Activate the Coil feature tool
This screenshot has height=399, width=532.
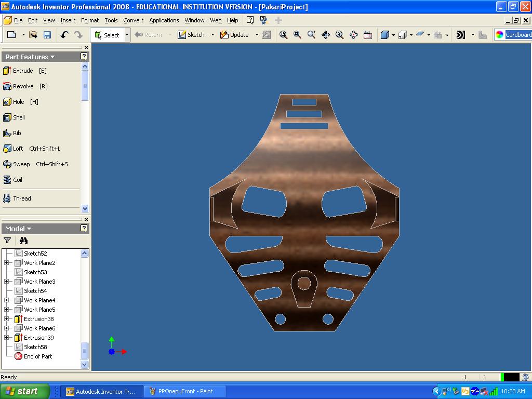[17, 180]
